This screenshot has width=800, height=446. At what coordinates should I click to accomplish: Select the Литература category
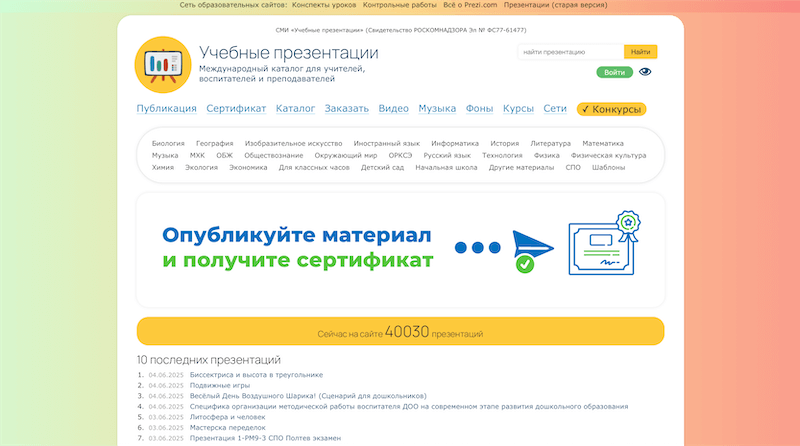[551, 143]
